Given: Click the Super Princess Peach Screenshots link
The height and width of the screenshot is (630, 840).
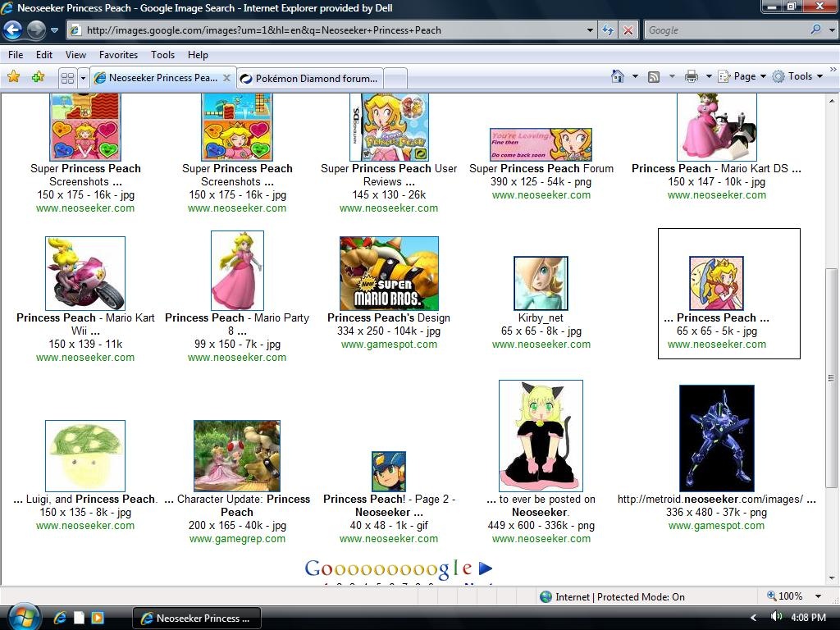Looking at the screenshot, I should [x=85, y=175].
